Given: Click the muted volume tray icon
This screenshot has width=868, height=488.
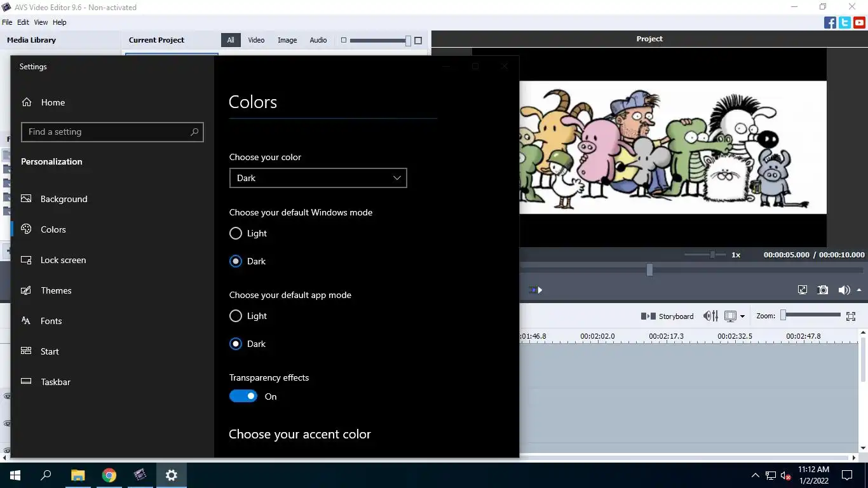Looking at the screenshot, I should 786,475.
